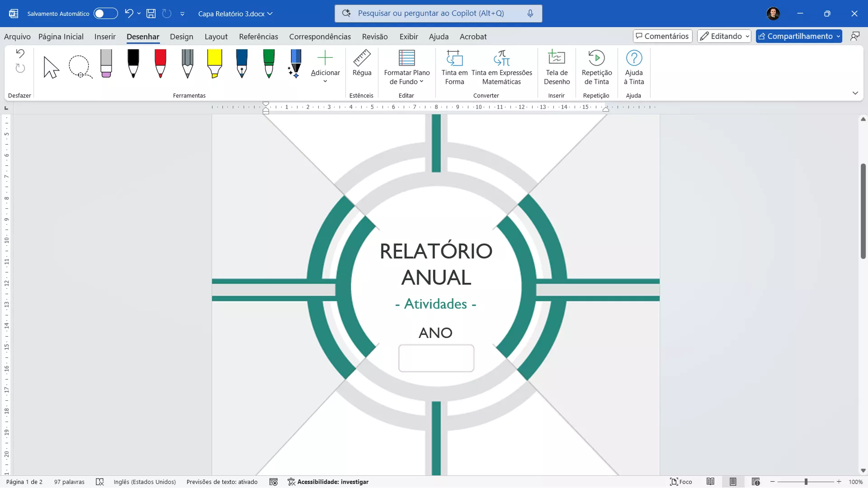Select the yellow highlighter pen
Screen dimensions: 868x488
[x=214, y=64]
